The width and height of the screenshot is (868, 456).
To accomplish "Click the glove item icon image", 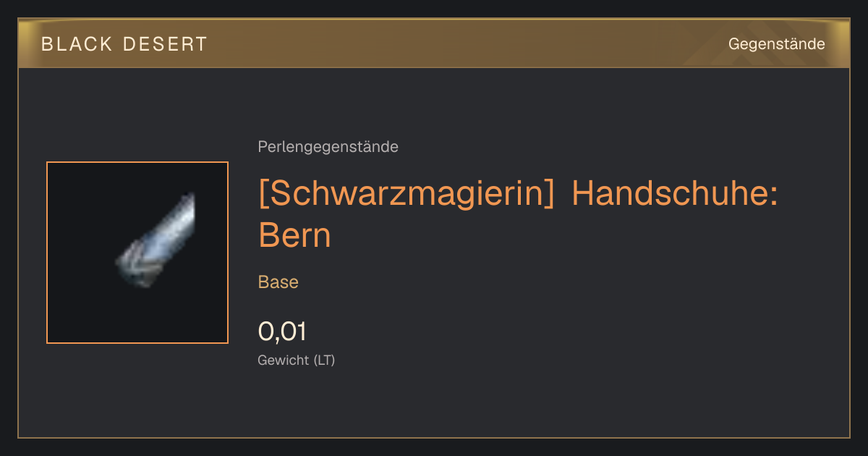I will tap(156, 240).
